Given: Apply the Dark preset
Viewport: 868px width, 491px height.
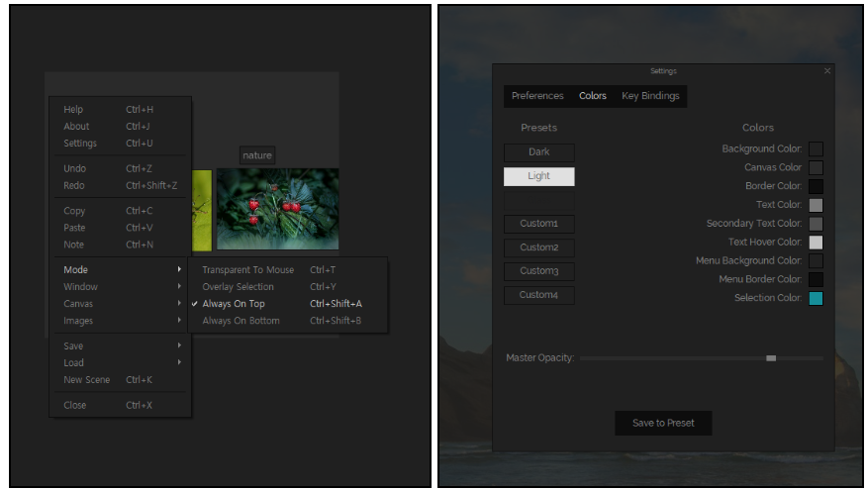Looking at the screenshot, I should (539, 152).
